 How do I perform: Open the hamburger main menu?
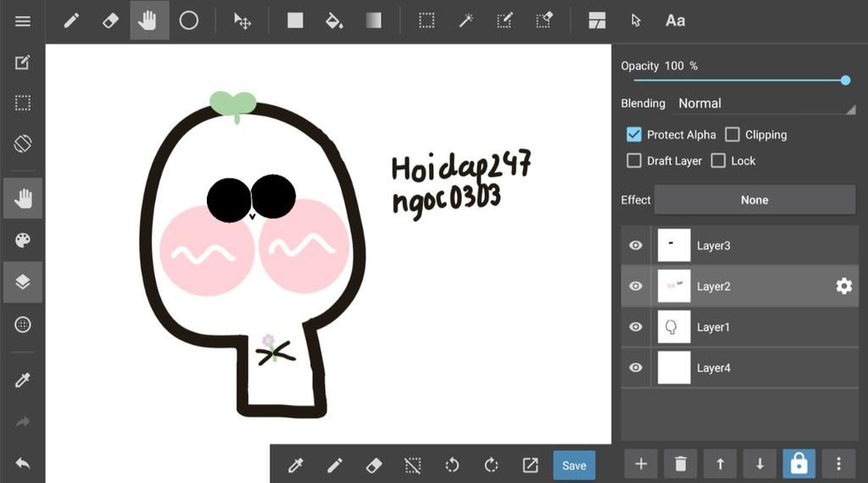23,21
